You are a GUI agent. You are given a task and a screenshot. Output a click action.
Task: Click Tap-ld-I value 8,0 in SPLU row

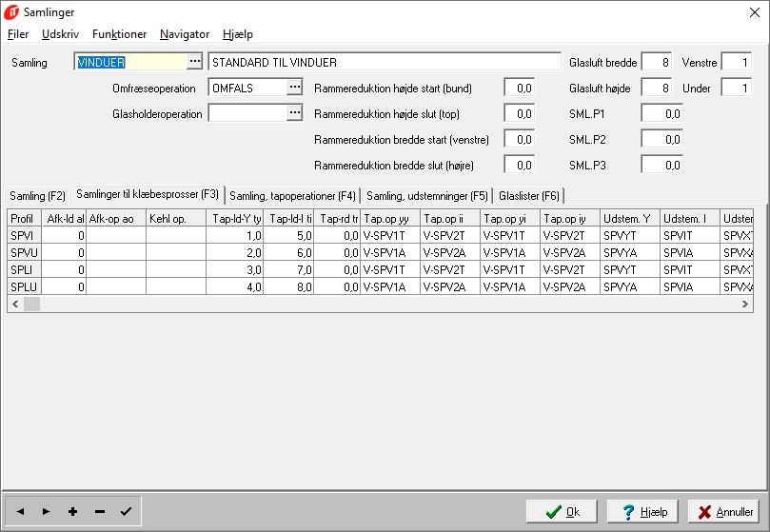288,286
